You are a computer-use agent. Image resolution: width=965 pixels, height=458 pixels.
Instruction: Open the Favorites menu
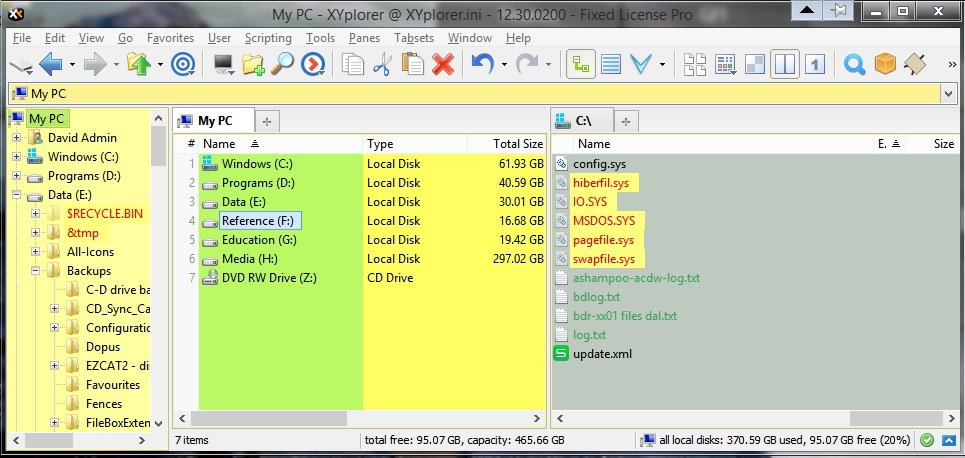coord(170,38)
